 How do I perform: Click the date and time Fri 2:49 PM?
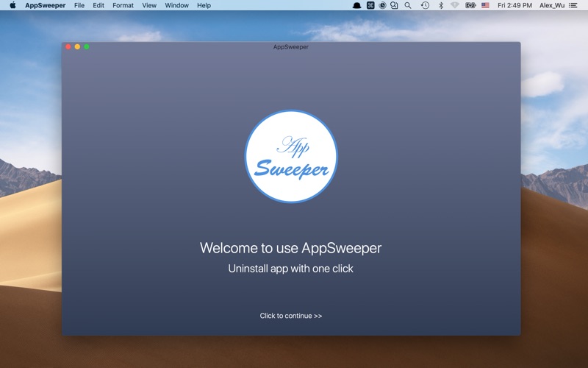click(x=514, y=5)
